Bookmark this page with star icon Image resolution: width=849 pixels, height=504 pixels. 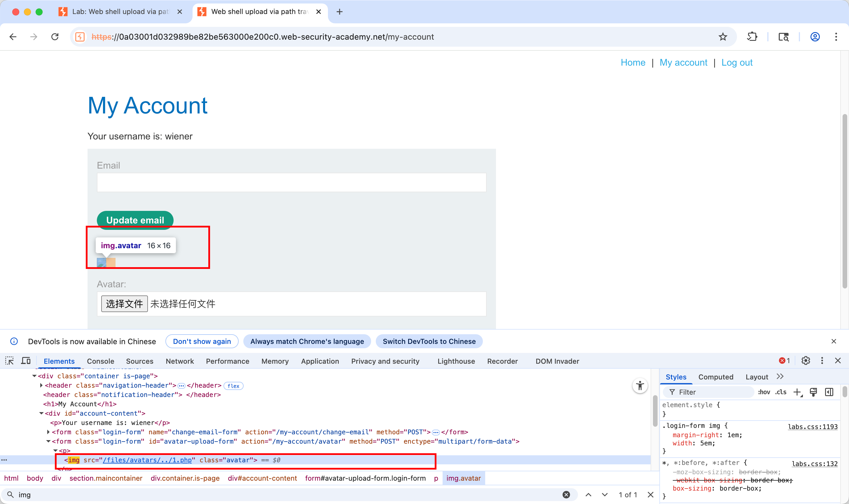pos(723,37)
